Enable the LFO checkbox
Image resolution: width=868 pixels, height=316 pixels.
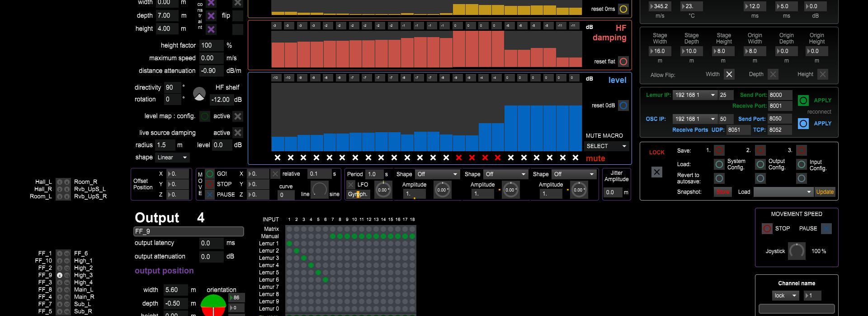point(351,185)
